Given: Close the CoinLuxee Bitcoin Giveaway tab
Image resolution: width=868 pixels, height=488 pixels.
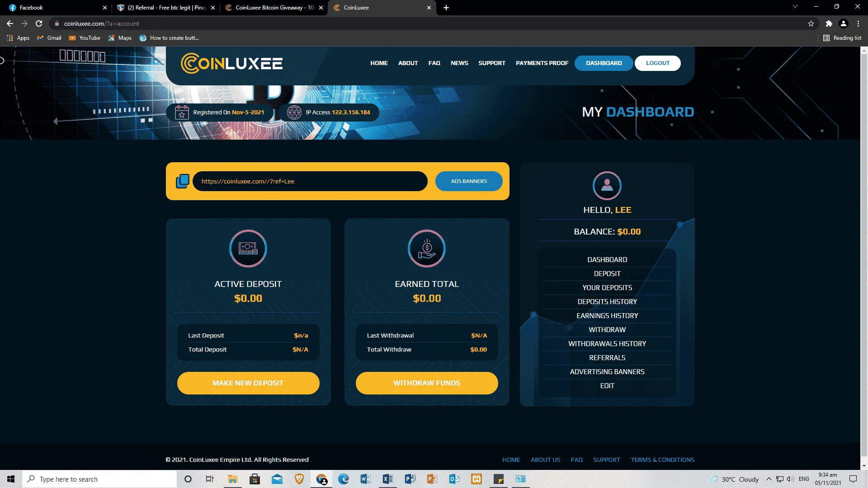Looking at the screenshot, I should 321,8.
